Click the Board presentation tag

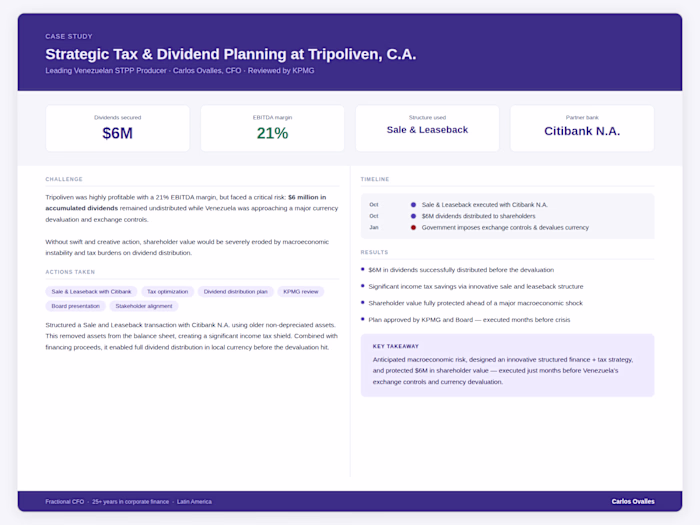click(x=75, y=306)
